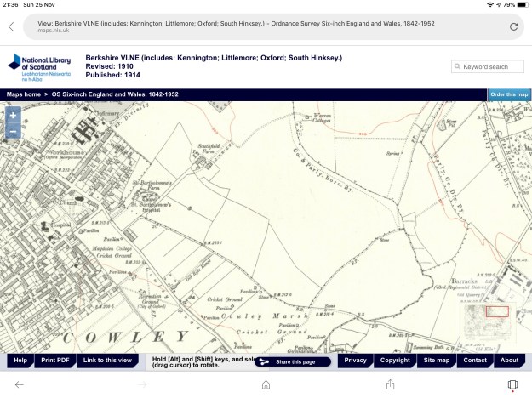The width and height of the screenshot is (532, 398).
Task: Select Print PDF option
Action: pyautogui.click(x=55, y=361)
